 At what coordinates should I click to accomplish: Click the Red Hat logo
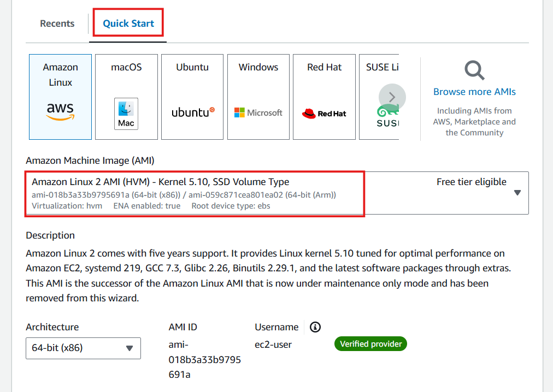pos(324,114)
